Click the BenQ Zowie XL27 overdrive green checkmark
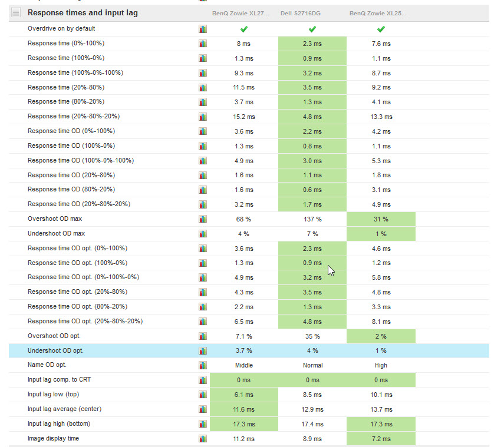The width and height of the screenshot is (504, 447). pos(244,29)
